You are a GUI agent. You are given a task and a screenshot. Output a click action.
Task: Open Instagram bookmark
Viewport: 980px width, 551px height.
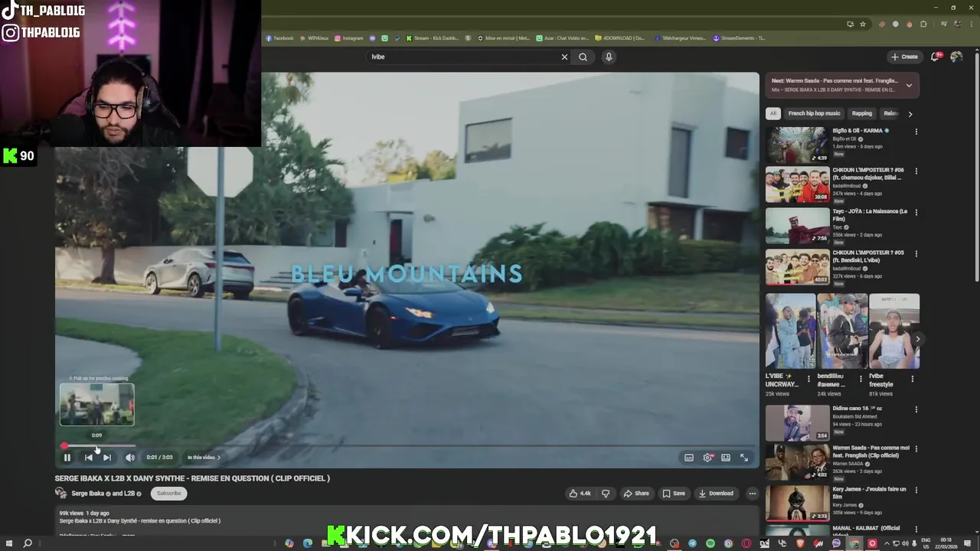[x=348, y=37]
